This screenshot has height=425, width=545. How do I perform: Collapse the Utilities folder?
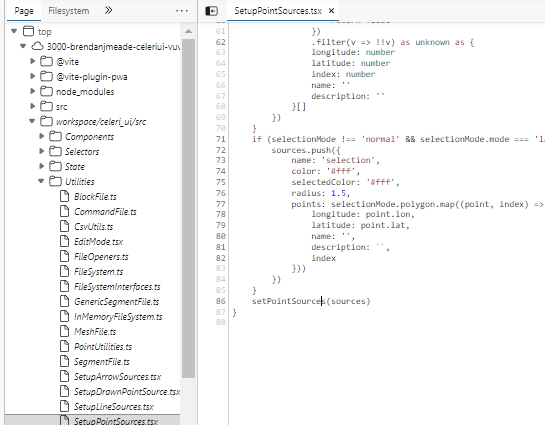click(41, 181)
